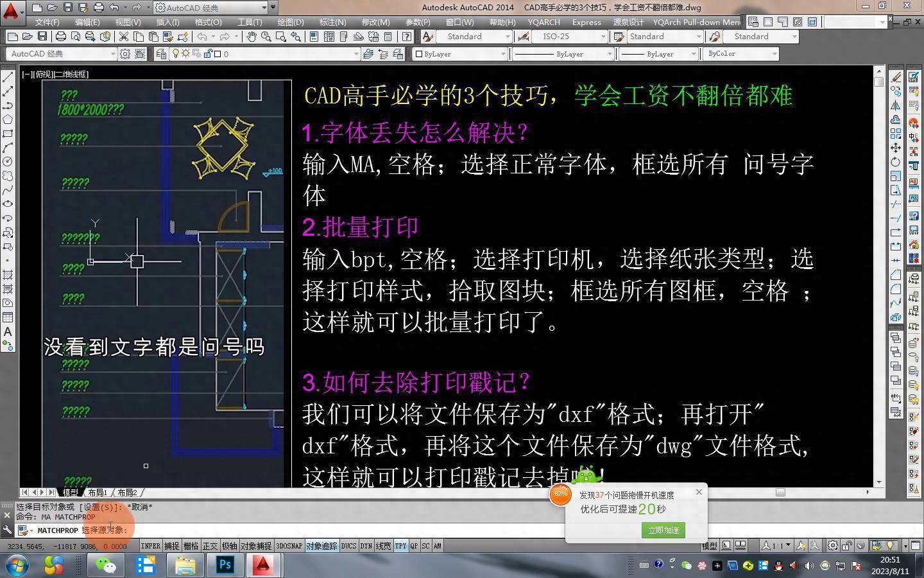Toggle 正交 (Ortho) mode in the status bar
The width and height of the screenshot is (924, 578).
click(x=210, y=545)
